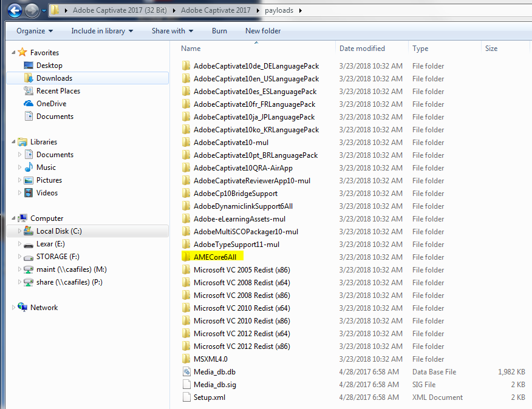Select the Adobe-eLearningAssets-mul folder name
Image resolution: width=532 pixels, height=409 pixels.
point(239,218)
